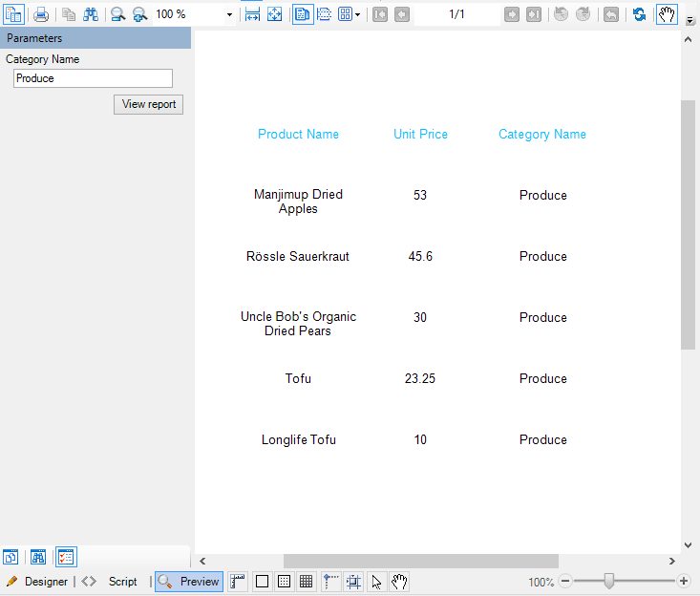
Task: Click the View report button
Action: (148, 104)
